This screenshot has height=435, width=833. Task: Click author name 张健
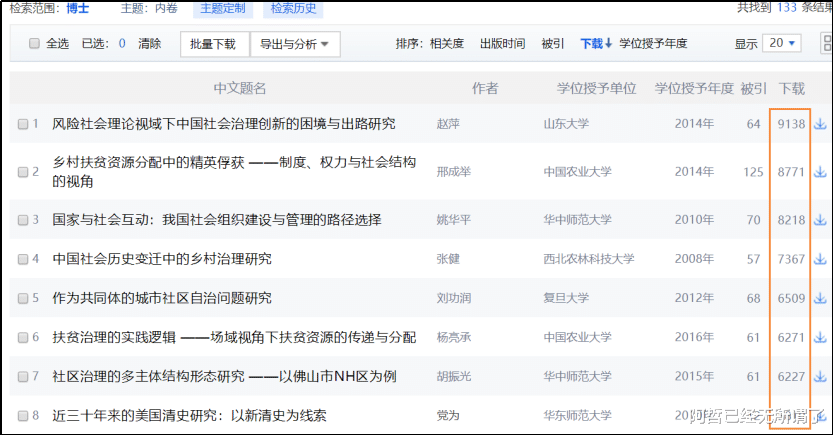point(448,259)
